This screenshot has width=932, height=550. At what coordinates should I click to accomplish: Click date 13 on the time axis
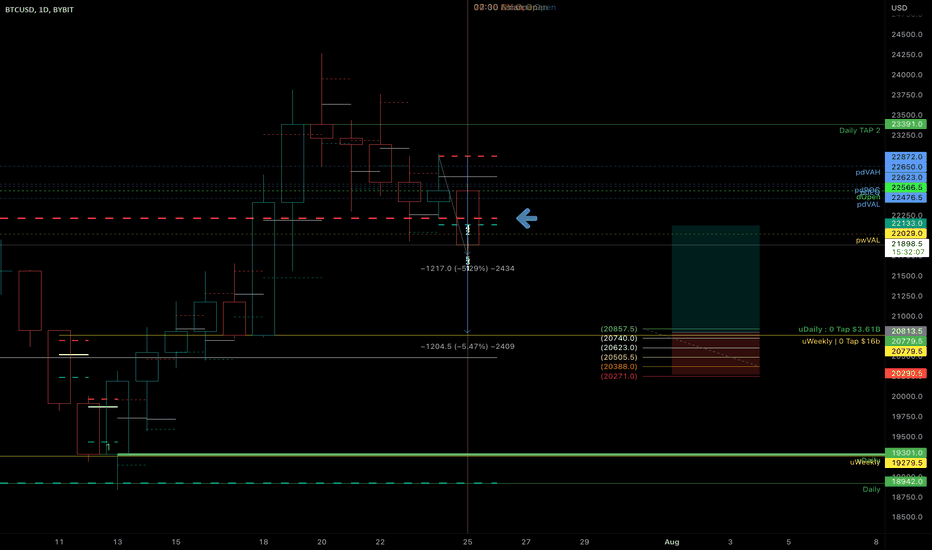tap(118, 542)
